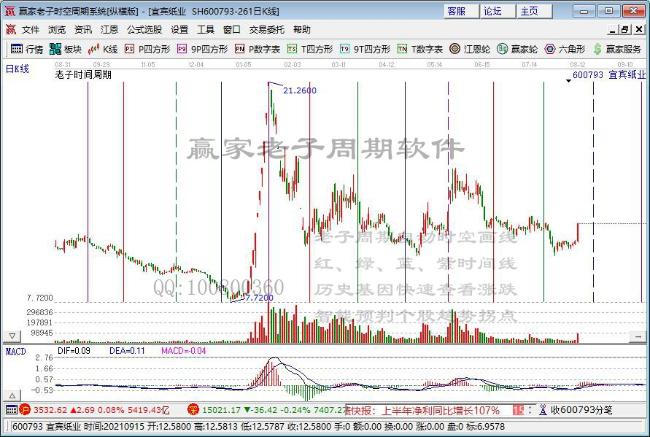Minimize the inner chart window from the menu bar

[x=612, y=29]
